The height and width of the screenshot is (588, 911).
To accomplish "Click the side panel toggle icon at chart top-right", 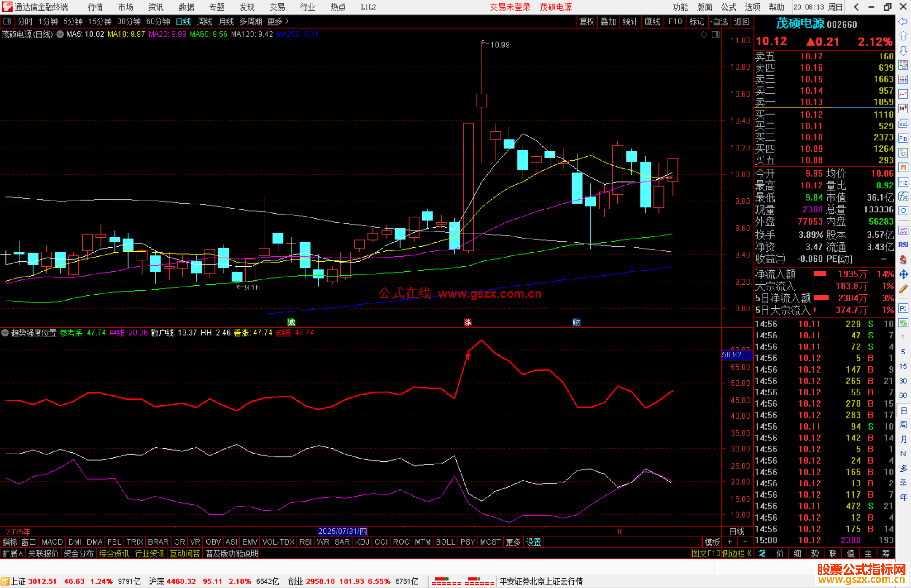I will (715, 35).
